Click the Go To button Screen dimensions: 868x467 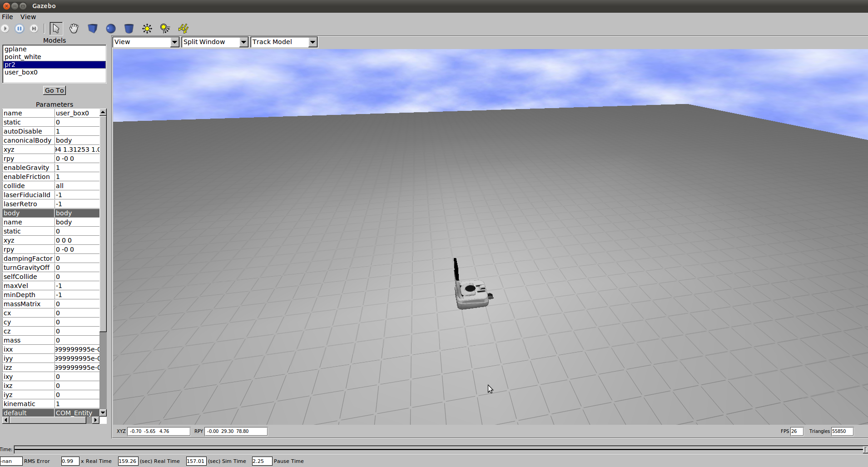tap(55, 90)
